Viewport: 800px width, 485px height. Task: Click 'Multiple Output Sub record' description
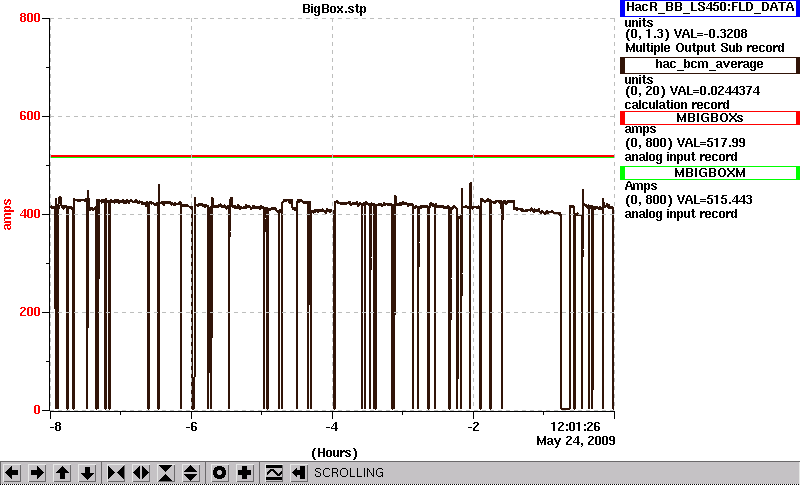coord(705,48)
